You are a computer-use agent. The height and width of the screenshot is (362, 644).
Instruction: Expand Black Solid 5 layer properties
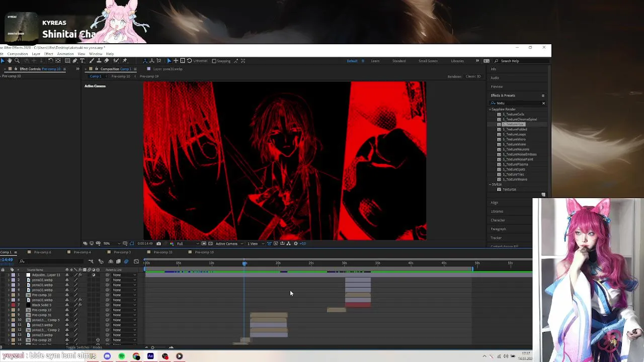(x=9, y=305)
